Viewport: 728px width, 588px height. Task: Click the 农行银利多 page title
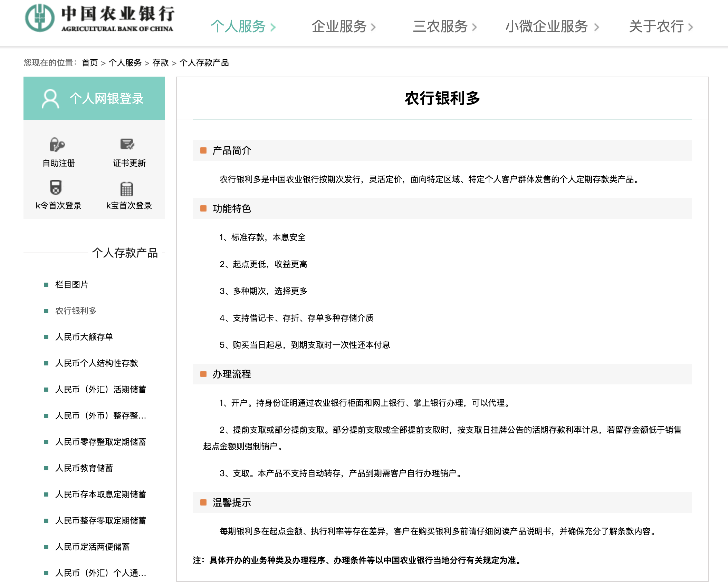point(442,98)
